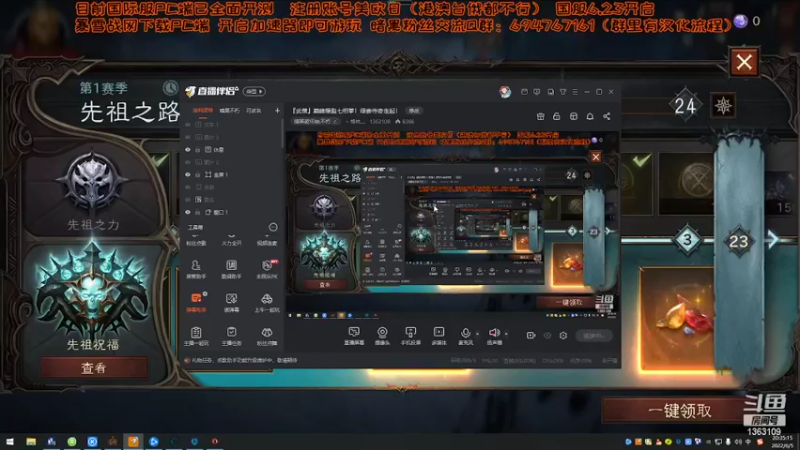This screenshot has width=800, height=450.
Task: Open the 主播任务 clipboard-check tool
Action: (x=231, y=336)
